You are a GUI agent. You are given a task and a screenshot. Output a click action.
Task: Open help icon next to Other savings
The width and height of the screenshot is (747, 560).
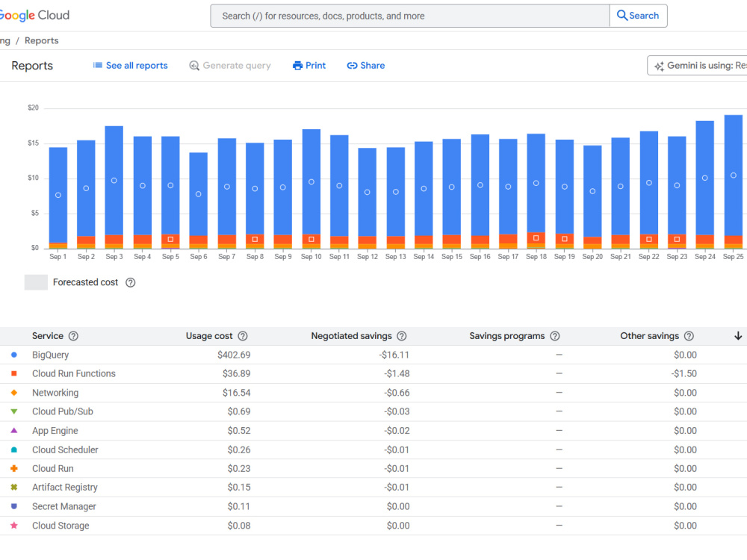pos(689,336)
